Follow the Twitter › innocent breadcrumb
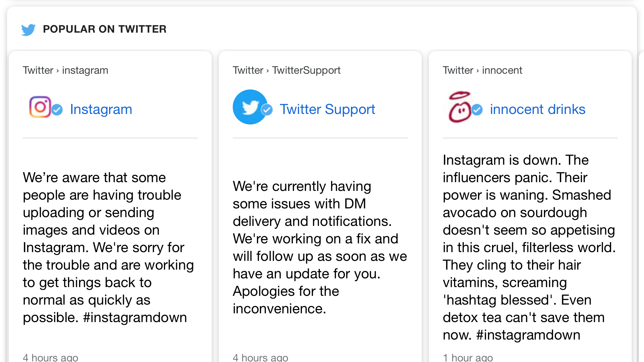Screen dimensions: 644x362 [x=482, y=70]
